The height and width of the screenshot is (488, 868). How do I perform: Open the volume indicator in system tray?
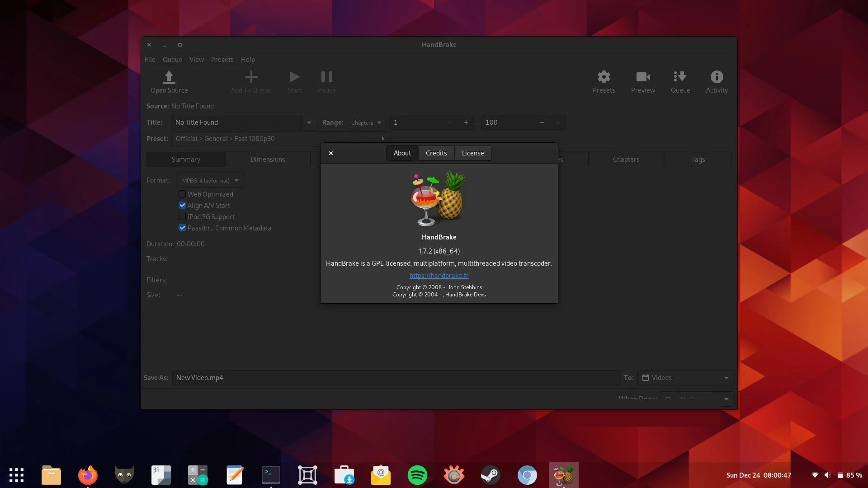tap(827, 475)
